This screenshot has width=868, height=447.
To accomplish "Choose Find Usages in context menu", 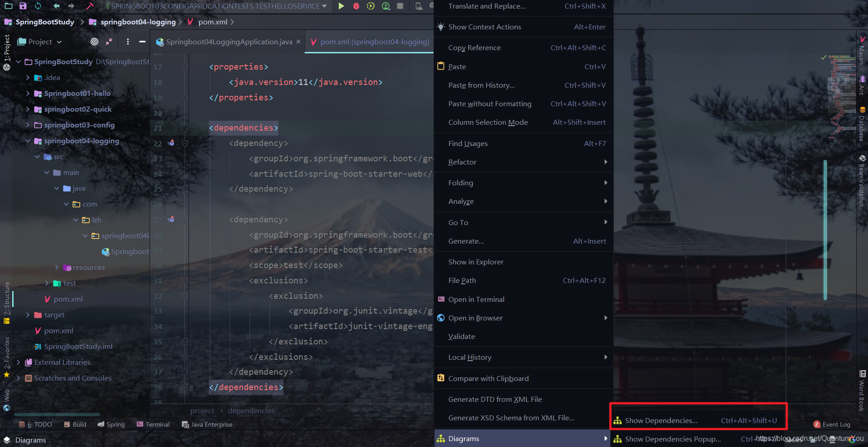I will 524,143.
